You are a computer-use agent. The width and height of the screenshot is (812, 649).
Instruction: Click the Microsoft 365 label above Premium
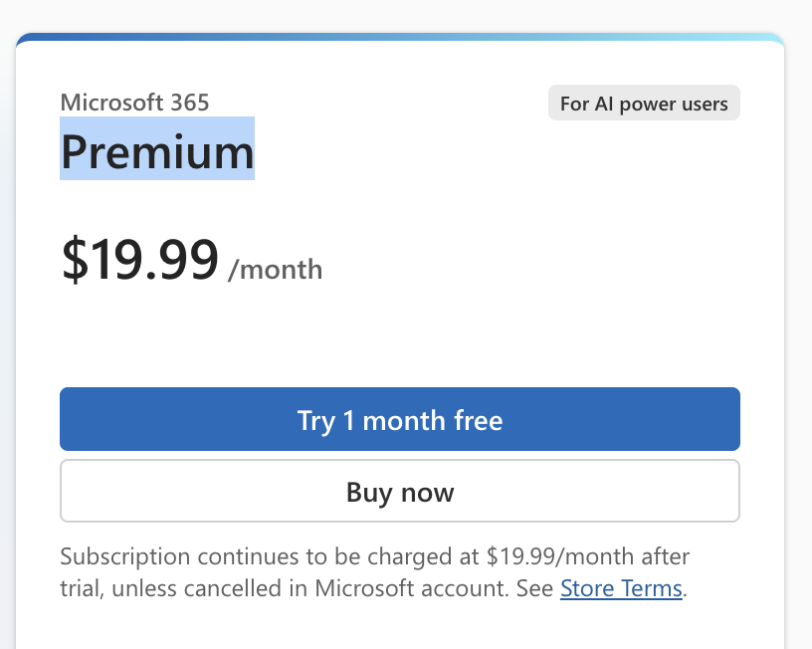click(134, 102)
